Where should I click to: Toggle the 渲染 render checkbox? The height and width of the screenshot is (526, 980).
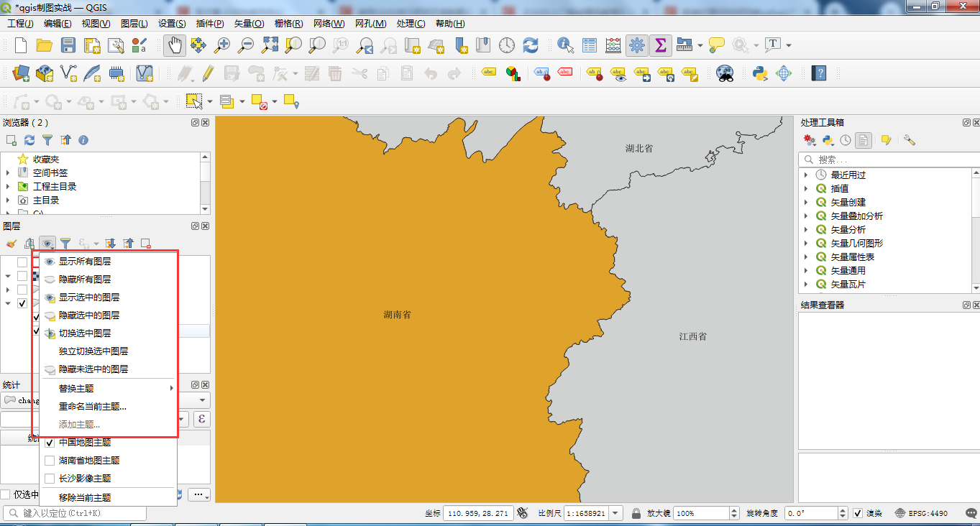[857, 513]
